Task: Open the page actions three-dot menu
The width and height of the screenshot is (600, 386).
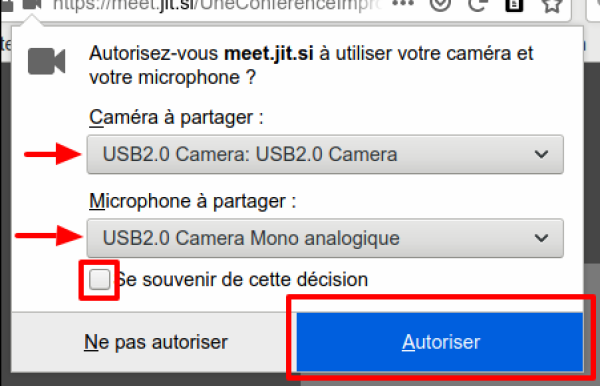Action: coord(403,3)
